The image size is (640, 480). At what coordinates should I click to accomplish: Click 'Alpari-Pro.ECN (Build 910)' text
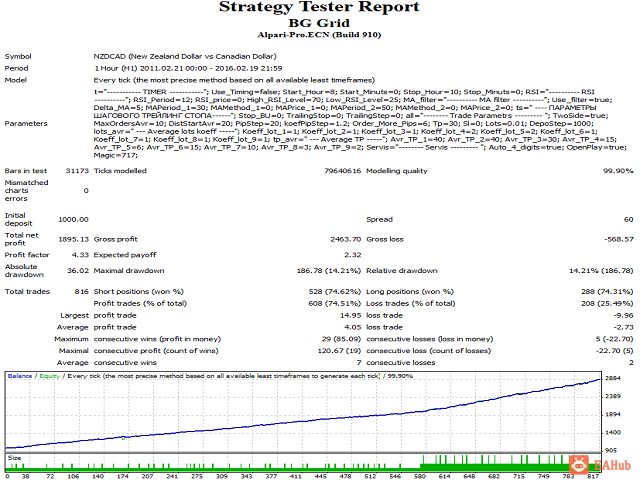click(319, 35)
